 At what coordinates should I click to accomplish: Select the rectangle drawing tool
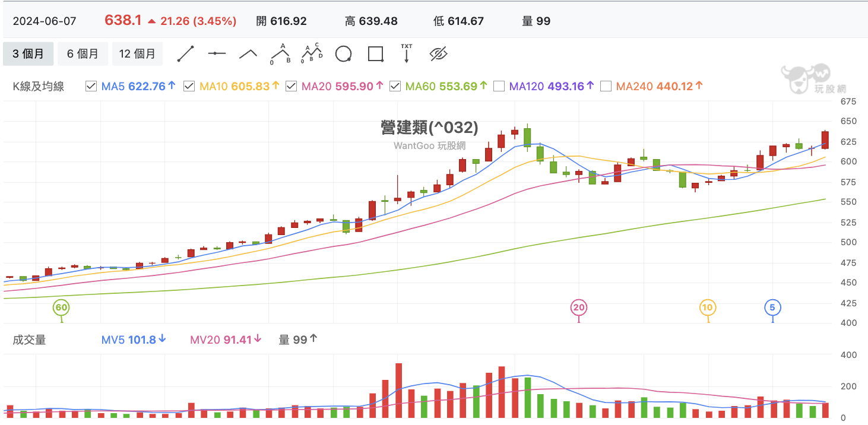pyautogui.click(x=375, y=54)
